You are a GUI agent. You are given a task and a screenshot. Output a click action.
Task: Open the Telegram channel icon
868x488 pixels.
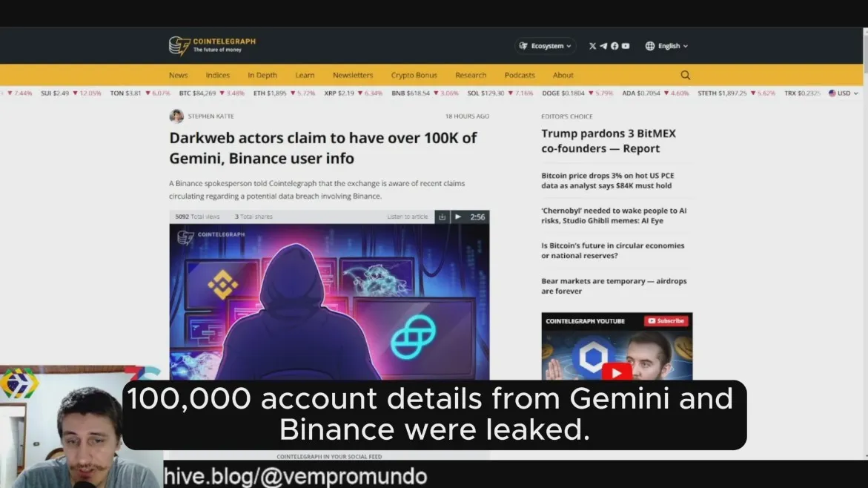603,46
